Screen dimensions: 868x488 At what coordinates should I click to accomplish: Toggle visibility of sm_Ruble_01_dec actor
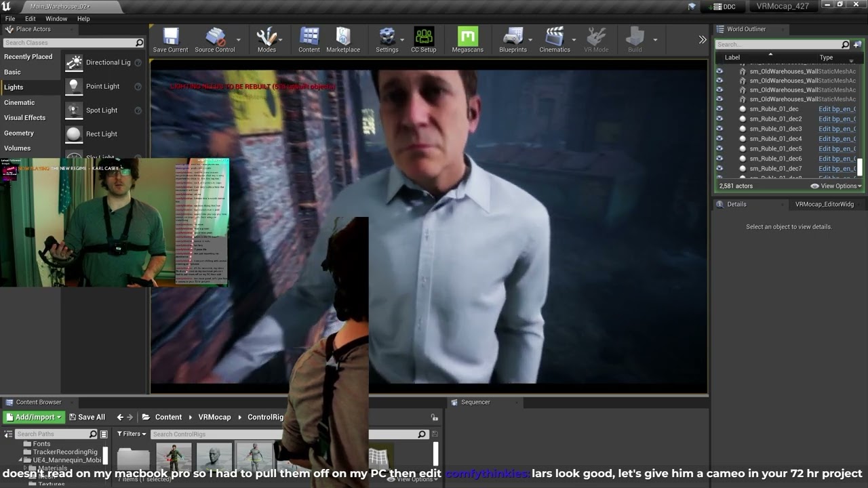(719, 108)
